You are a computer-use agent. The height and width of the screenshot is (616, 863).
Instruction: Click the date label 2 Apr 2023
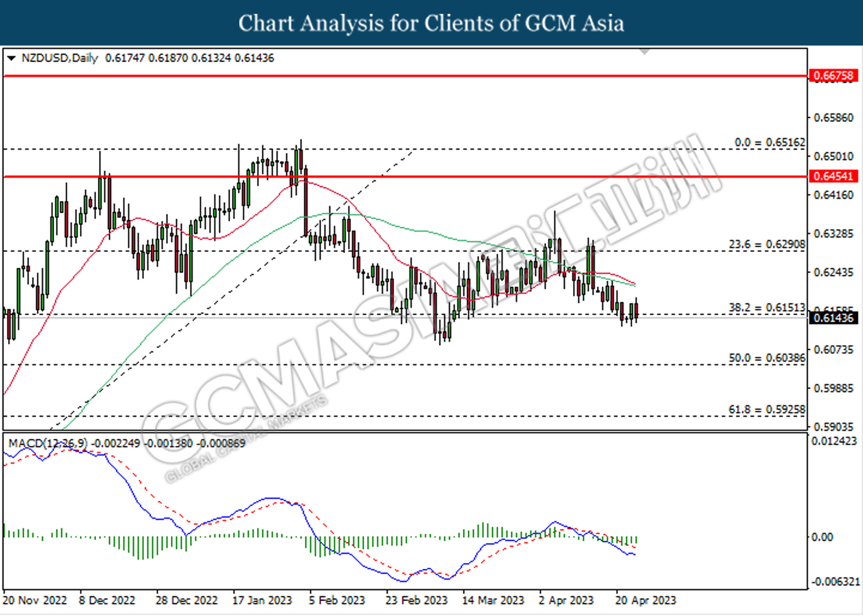tap(566, 600)
